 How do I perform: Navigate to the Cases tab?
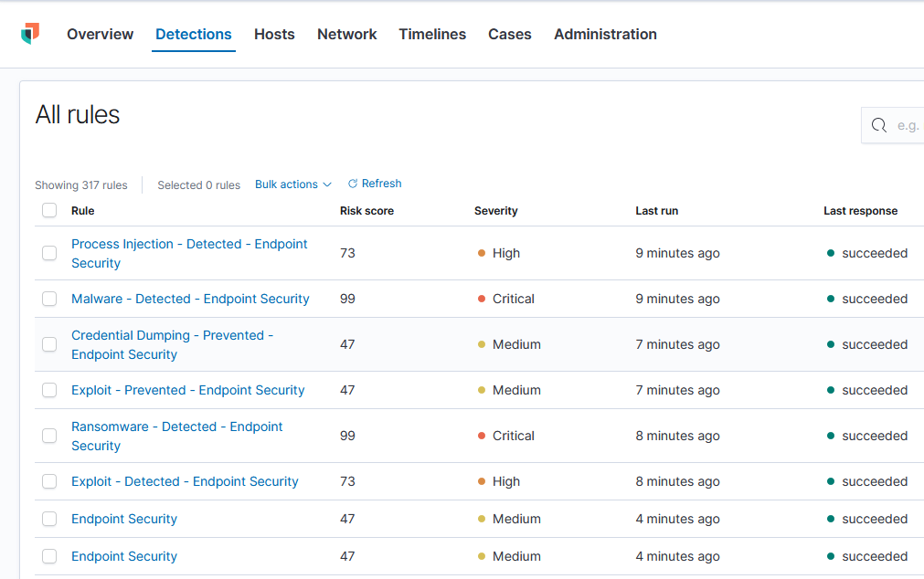click(509, 34)
